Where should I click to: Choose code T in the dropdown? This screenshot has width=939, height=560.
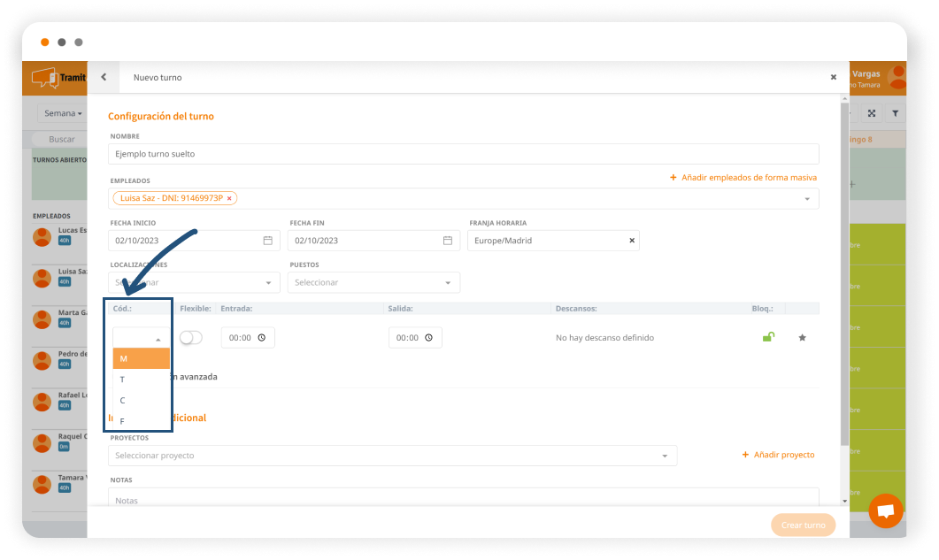point(142,380)
